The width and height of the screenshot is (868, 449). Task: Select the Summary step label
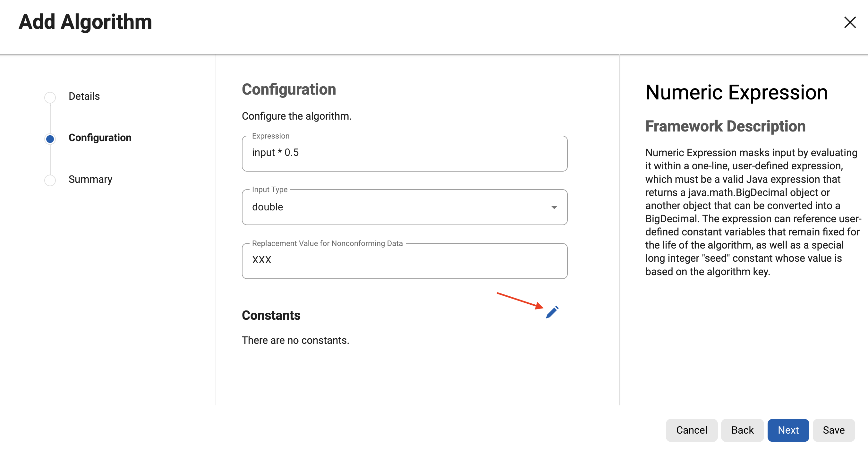90,179
